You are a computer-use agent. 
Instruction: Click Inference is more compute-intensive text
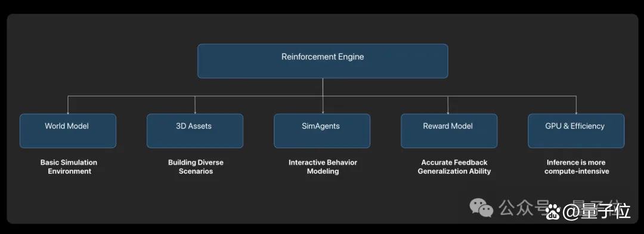point(577,167)
